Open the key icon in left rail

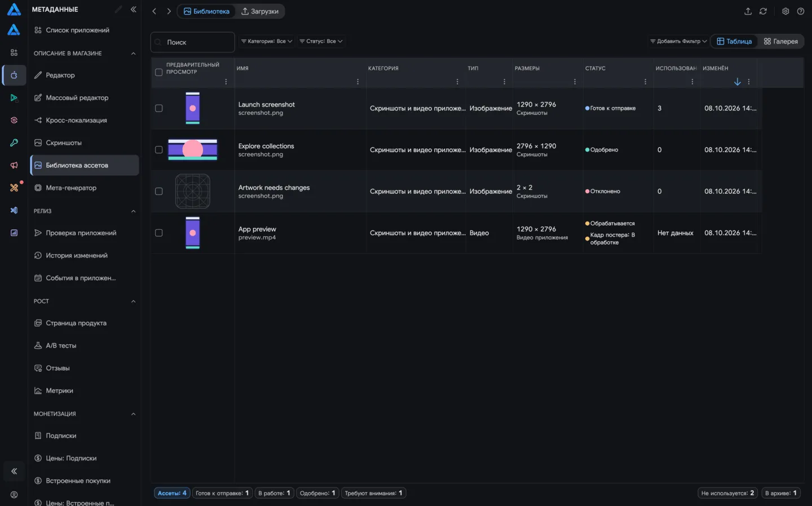coord(14,143)
